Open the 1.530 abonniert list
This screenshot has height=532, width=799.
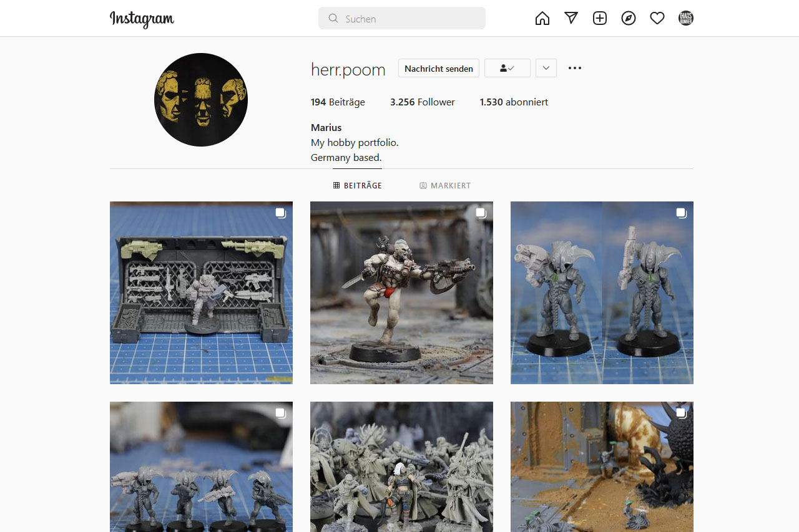point(514,102)
